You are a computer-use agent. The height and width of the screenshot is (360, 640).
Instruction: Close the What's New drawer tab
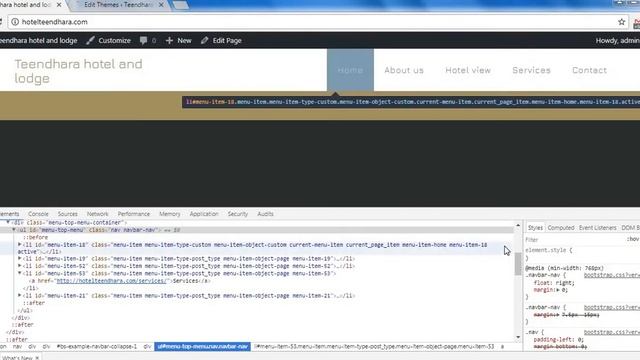coord(37,358)
